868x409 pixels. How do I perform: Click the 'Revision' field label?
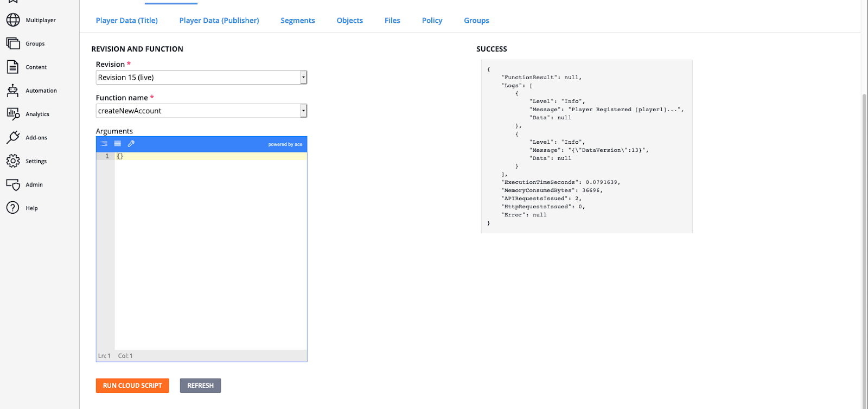tap(110, 65)
